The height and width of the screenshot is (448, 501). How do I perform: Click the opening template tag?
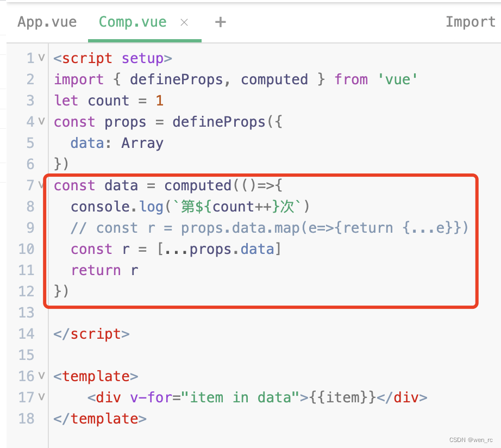(x=96, y=376)
